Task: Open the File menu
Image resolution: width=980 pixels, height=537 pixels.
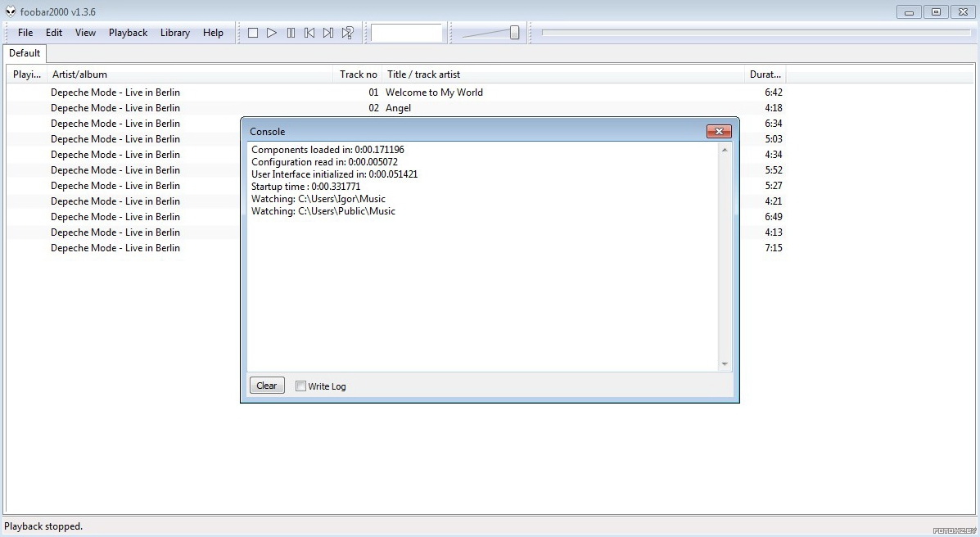Action: [x=25, y=33]
